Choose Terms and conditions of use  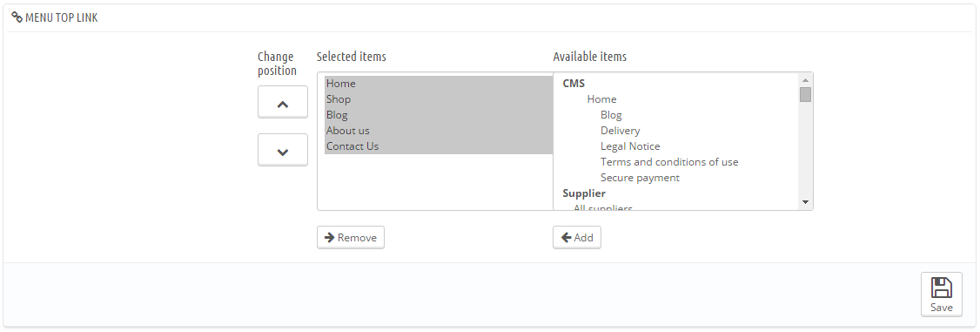point(669,162)
